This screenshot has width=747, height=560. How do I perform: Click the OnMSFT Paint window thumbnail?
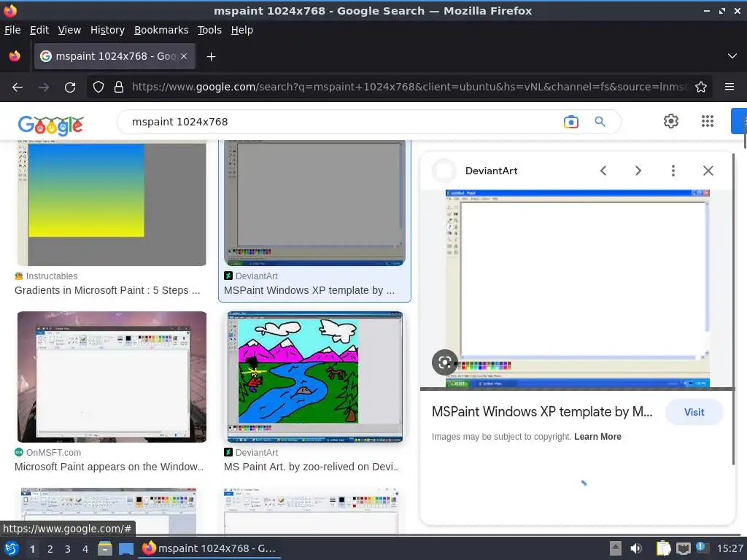click(112, 377)
